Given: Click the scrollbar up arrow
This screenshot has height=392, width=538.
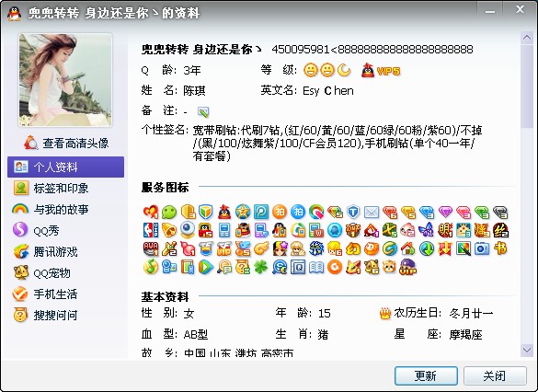Looking at the screenshot, I should pyautogui.click(x=527, y=38).
